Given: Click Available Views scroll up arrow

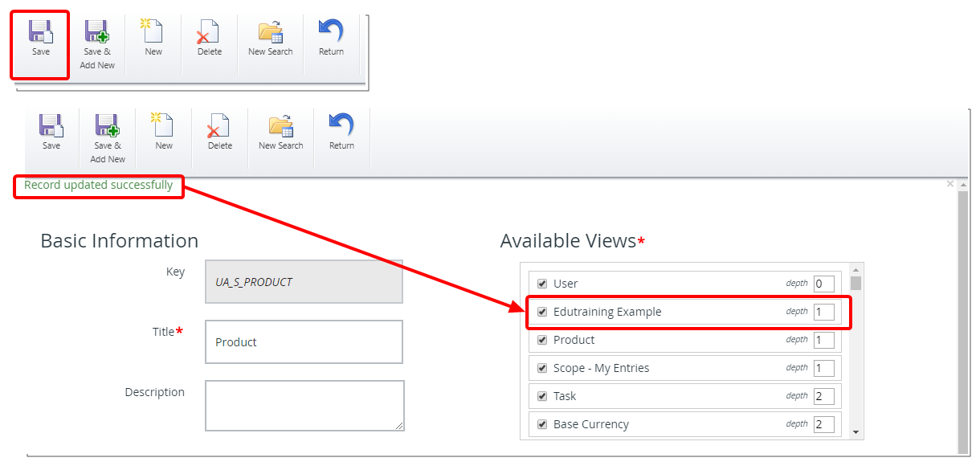Looking at the screenshot, I should coord(855,270).
